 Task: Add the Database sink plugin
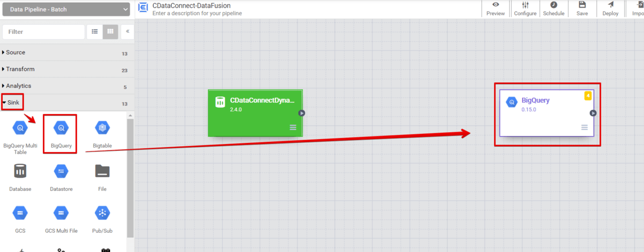coord(20,177)
